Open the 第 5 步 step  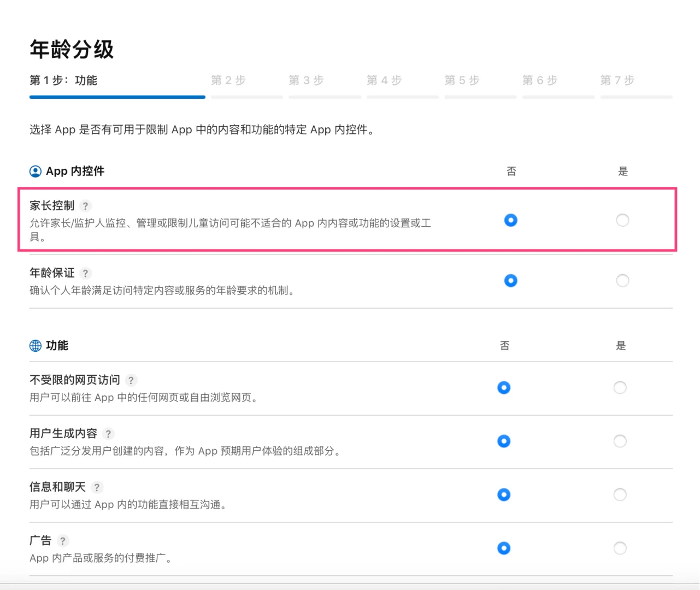[462, 80]
